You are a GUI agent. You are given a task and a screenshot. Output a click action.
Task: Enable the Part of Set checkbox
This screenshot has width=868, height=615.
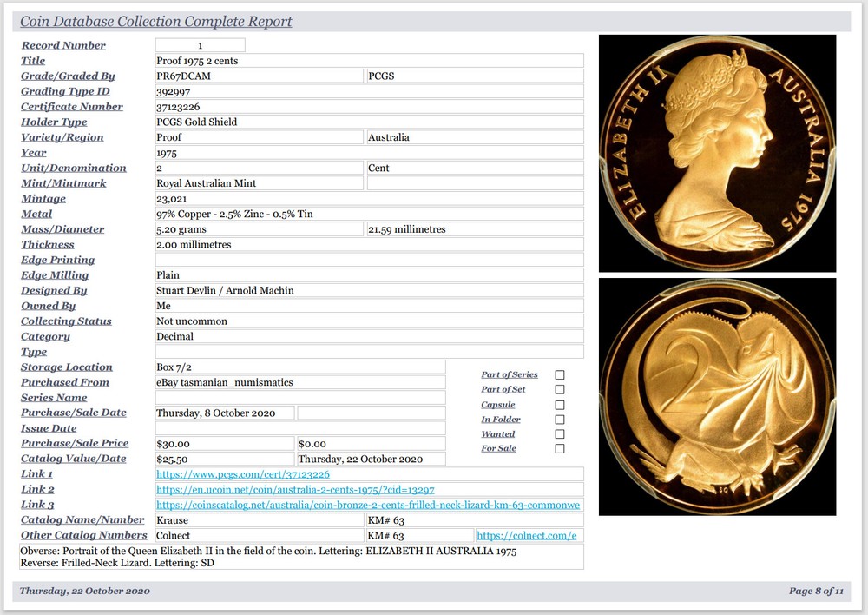point(559,389)
